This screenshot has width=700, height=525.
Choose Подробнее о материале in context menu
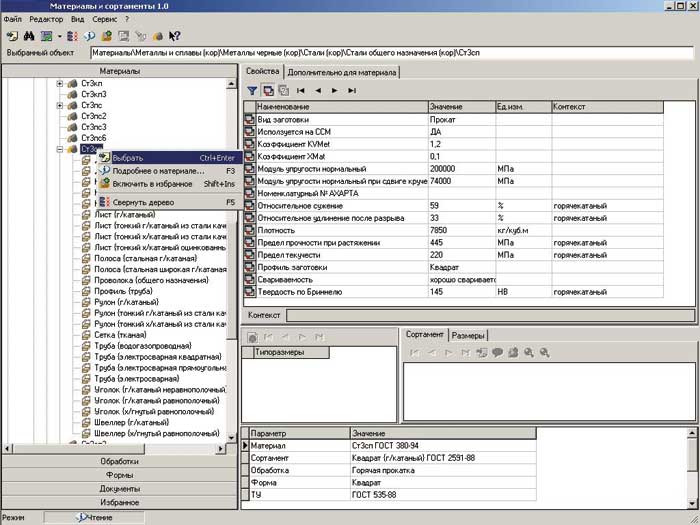pos(170,171)
